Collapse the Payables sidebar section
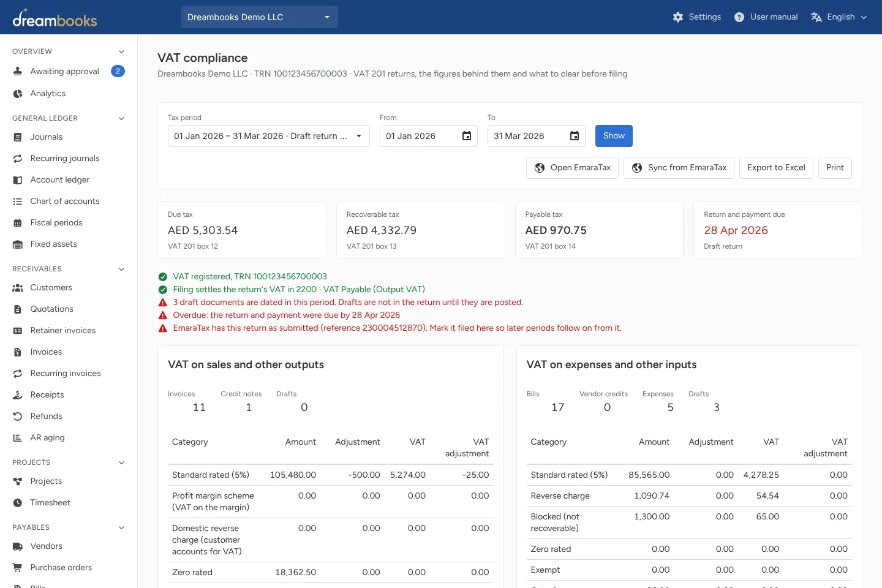This screenshot has width=882, height=588. click(x=121, y=527)
